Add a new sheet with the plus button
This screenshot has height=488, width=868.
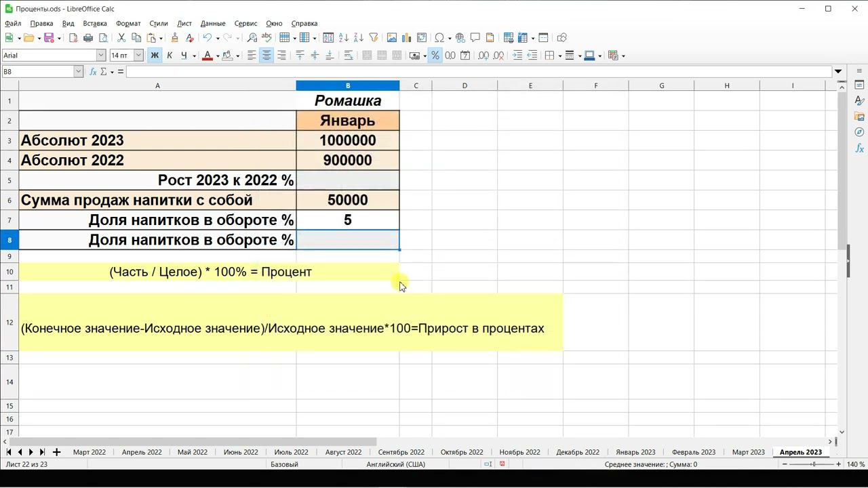56,452
